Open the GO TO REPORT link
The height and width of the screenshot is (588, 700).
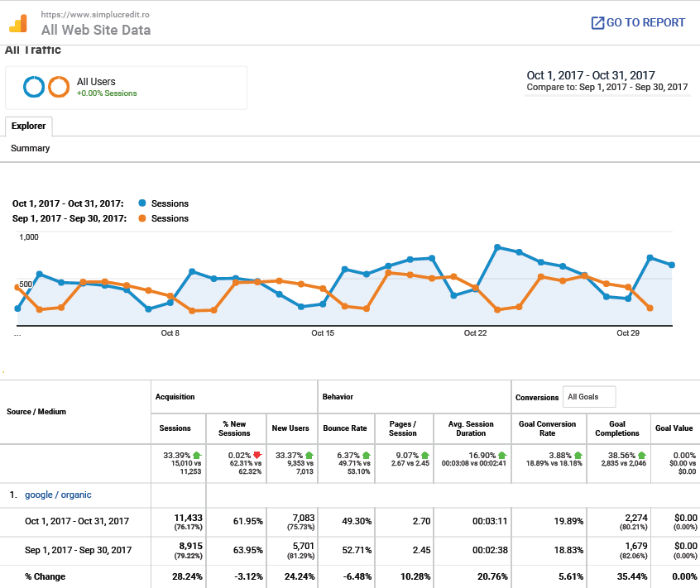click(x=645, y=22)
